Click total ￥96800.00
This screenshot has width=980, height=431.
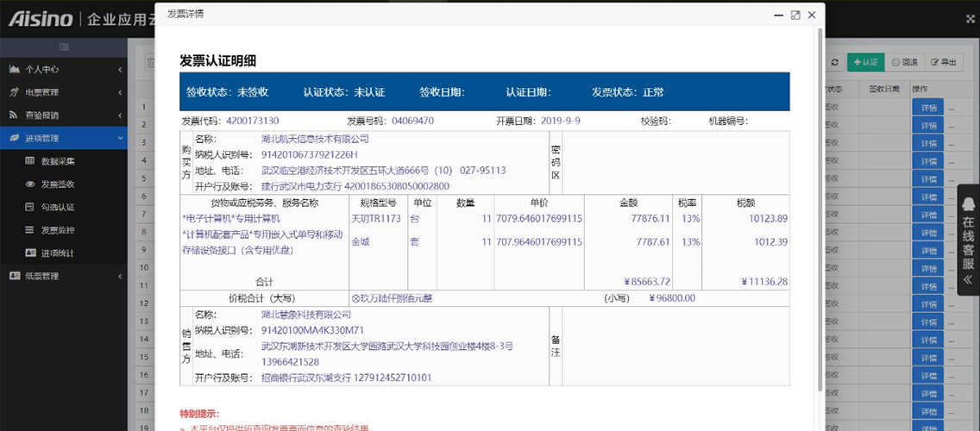coord(672,298)
